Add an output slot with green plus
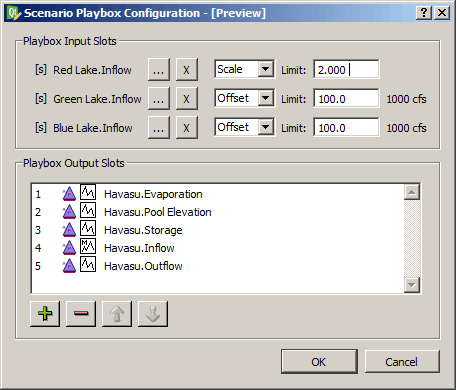This screenshot has height=390, width=456. [45, 314]
